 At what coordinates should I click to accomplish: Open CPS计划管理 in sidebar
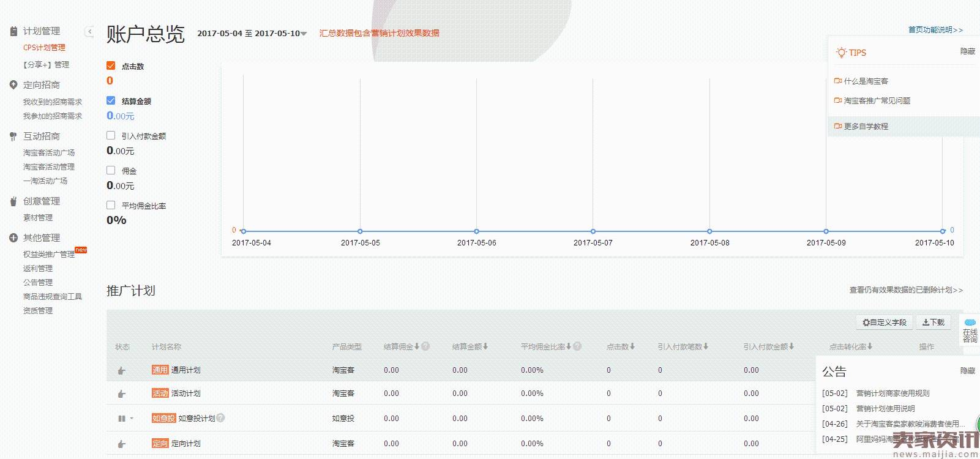(x=44, y=48)
